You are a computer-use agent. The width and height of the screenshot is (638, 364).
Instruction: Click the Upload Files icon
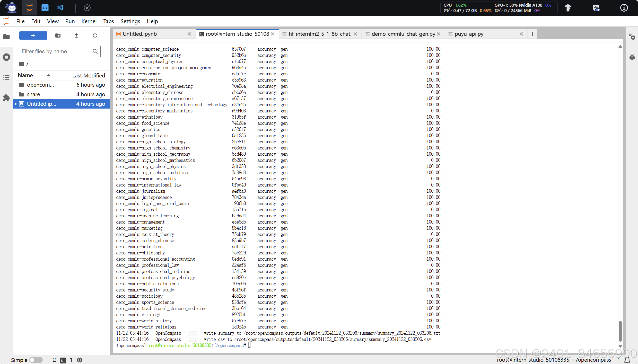[76, 35]
